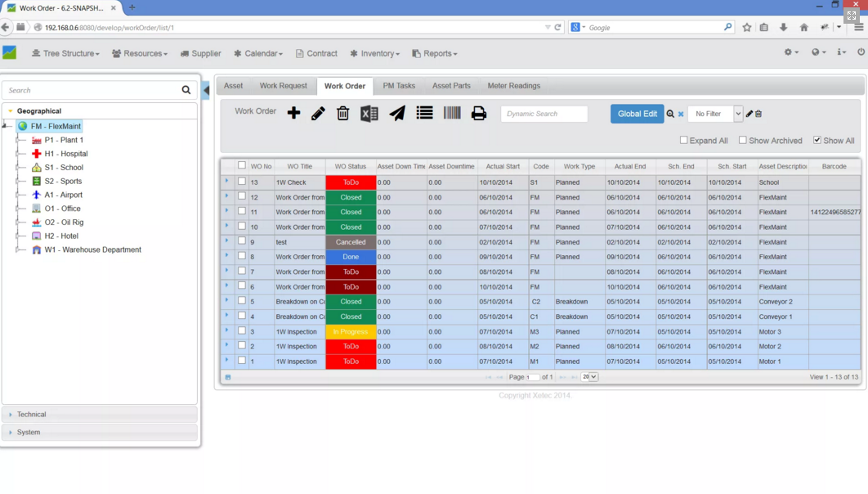Open the info menu icon

pos(841,52)
